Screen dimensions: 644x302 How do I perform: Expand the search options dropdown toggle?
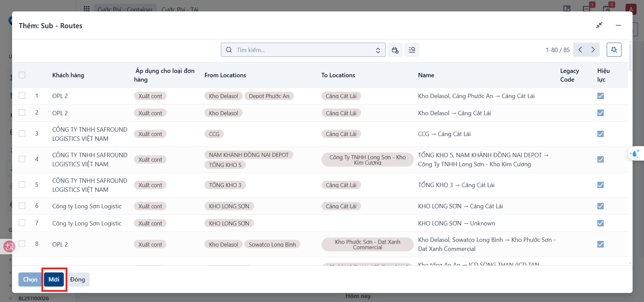pos(378,50)
